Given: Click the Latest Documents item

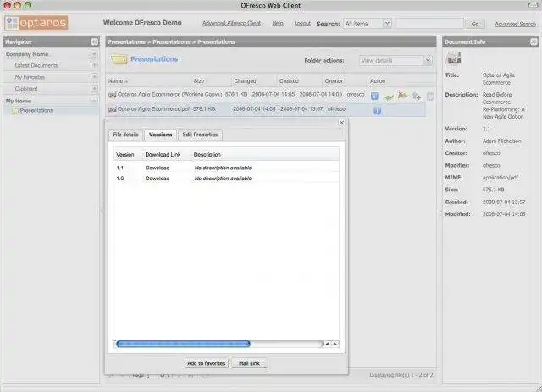Looking at the screenshot, I should [x=36, y=65].
